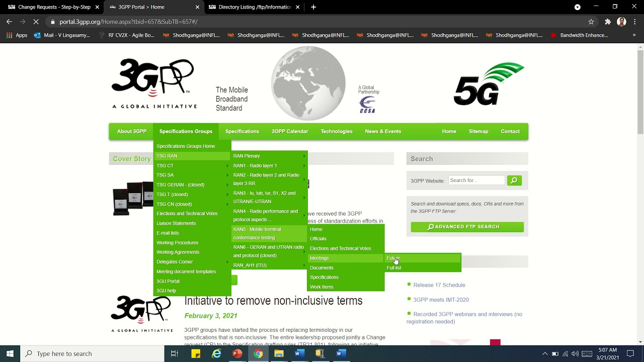Expand the TSG SA submenu
This screenshot has height=362, width=644.
point(192,175)
